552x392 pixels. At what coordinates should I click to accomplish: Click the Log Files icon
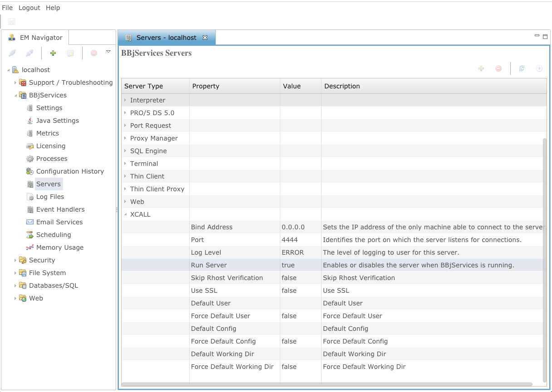(30, 197)
